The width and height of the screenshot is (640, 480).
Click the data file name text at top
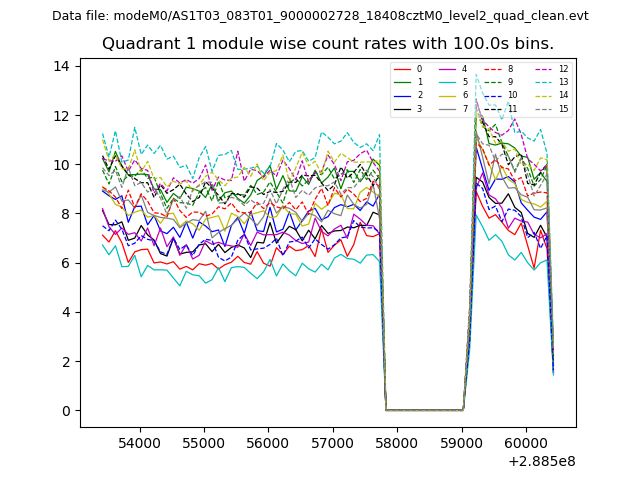(x=320, y=16)
